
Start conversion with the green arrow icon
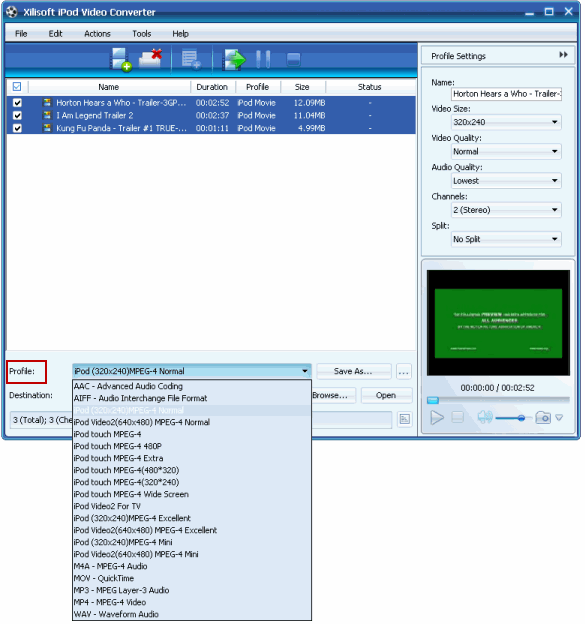tap(234, 60)
